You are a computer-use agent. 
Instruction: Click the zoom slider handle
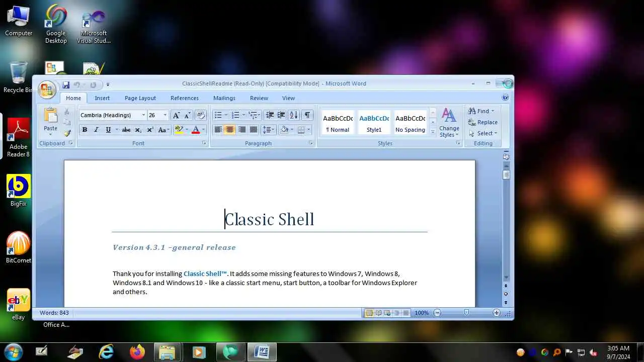click(466, 313)
